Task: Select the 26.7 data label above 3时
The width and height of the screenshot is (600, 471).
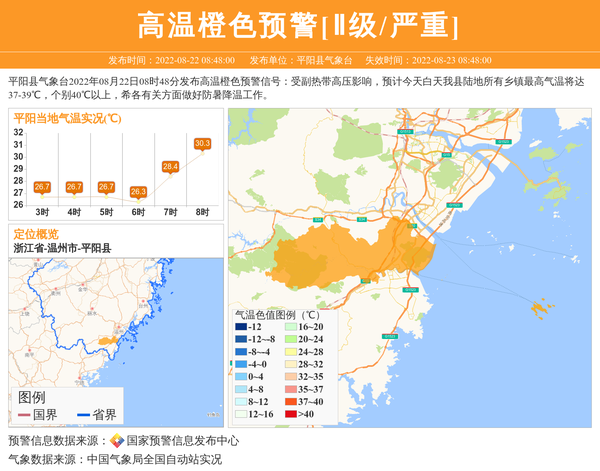Action: coord(42,187)
